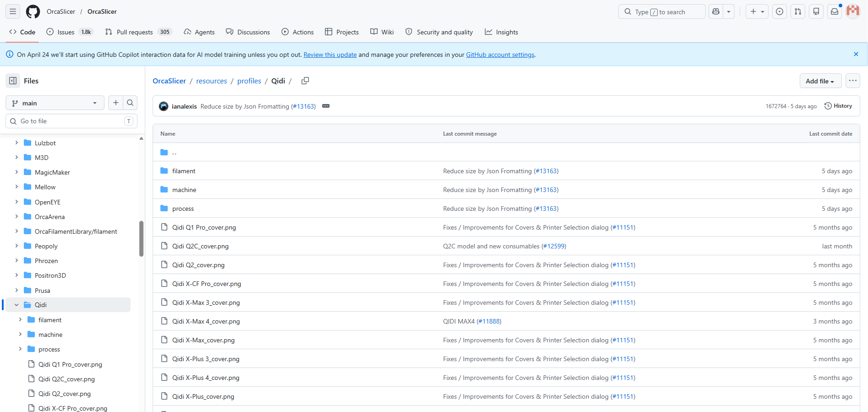This screenshot has width=868, height=412.
Task: Expand the MagicMaker folder chevron
Action: (16, 172)
